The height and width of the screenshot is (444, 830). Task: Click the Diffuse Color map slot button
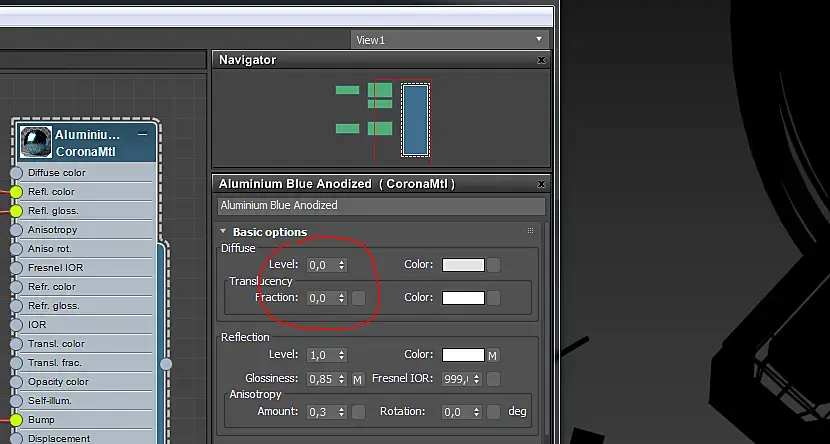[493, 265]
